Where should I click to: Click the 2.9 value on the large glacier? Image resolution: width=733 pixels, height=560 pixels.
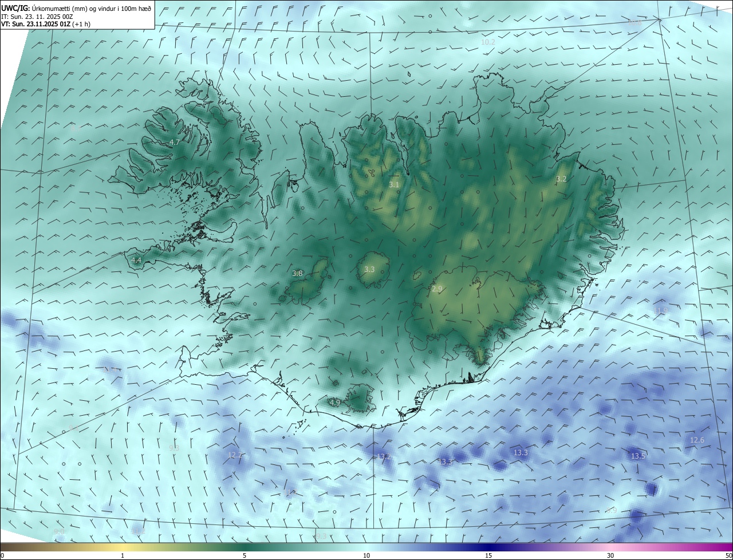437,289
